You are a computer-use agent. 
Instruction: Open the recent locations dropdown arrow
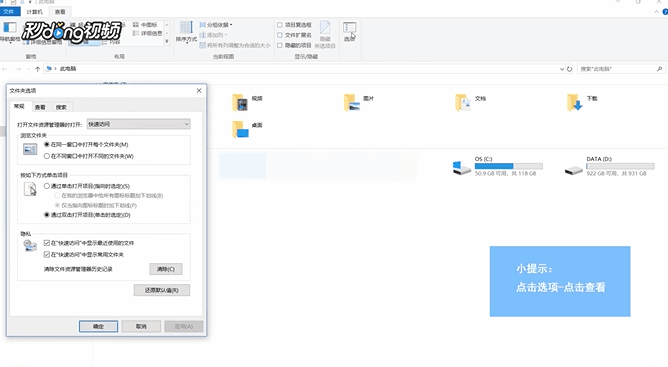[29, 69]
